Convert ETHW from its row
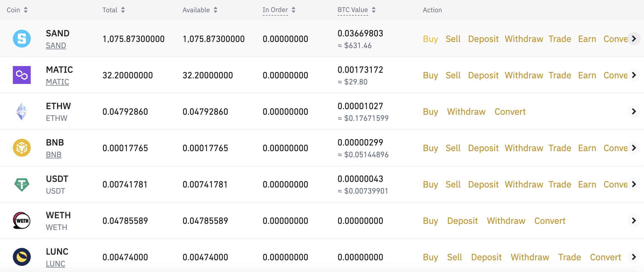The height and width of the screenshot is (272, 644). coord(510,112)
